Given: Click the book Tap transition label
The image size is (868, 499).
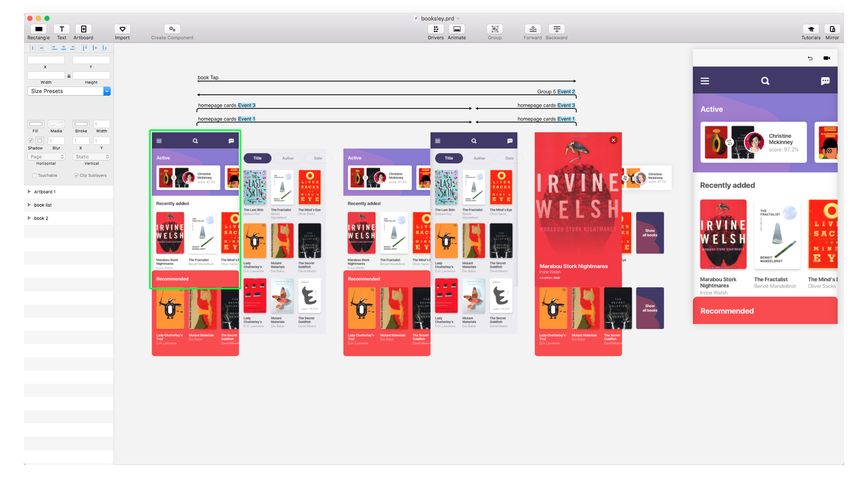Looking at the screenshot, I should pos(208,78).
